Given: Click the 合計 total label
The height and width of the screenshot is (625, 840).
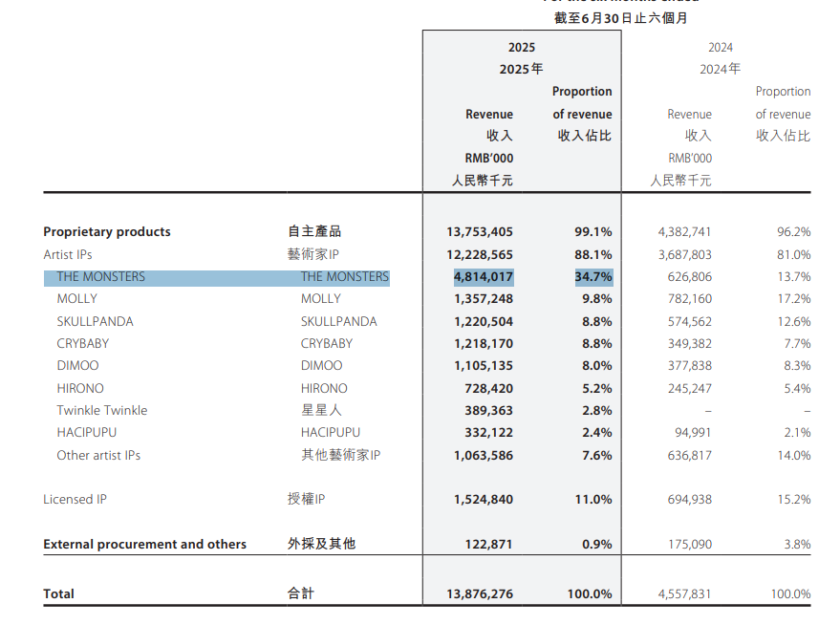Looking at the screenshot, I should [300, 594].
